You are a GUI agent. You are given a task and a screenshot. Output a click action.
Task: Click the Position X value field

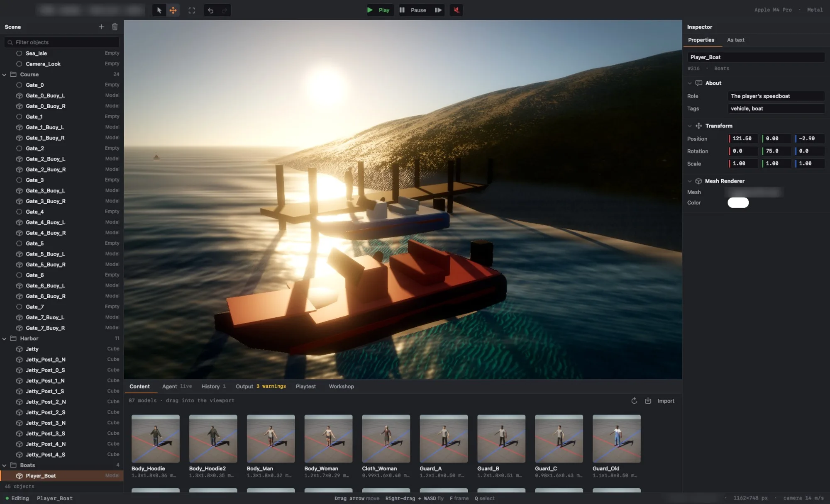tap(743, 139)
